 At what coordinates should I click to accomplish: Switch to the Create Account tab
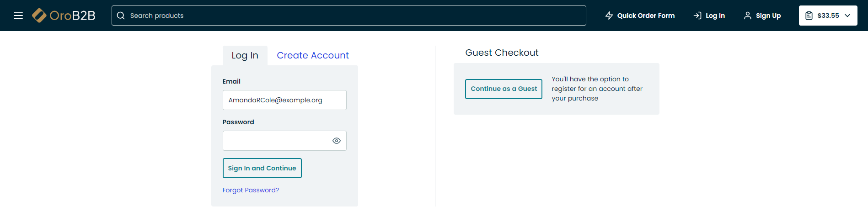coord(313,55)
